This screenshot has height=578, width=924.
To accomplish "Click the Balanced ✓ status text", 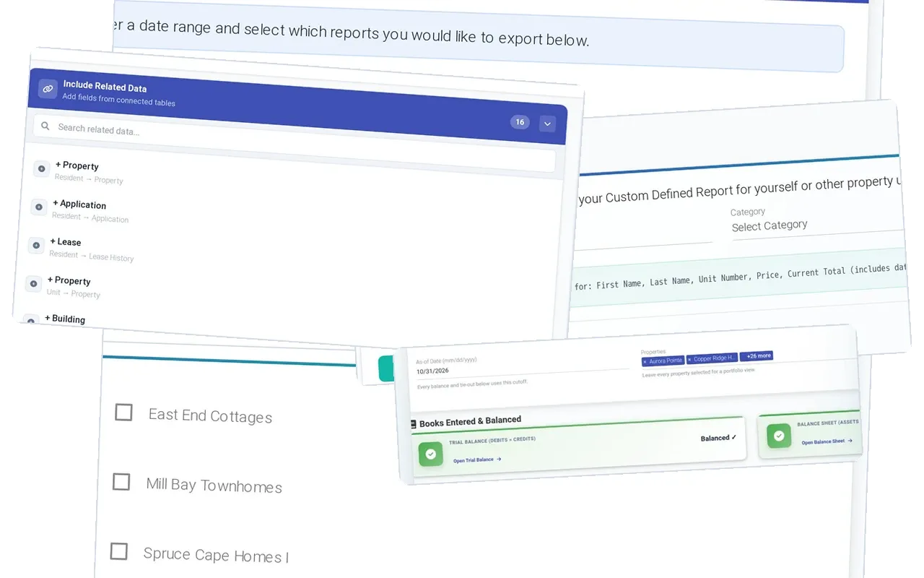I will (x=718, y=438).
